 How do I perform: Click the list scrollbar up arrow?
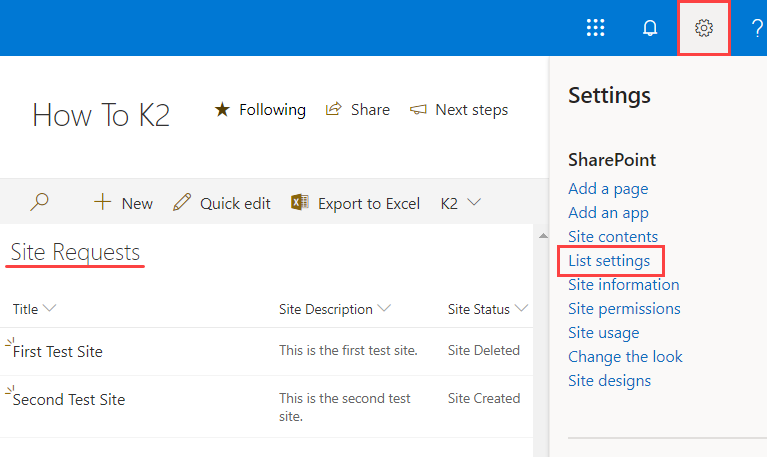point(543,236)
